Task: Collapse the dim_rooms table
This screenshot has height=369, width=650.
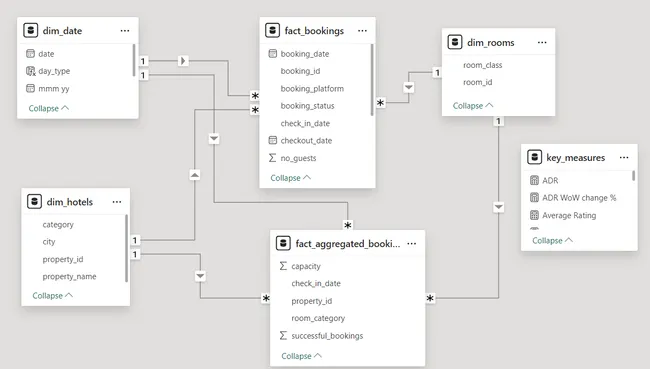Action: point(473,106)
